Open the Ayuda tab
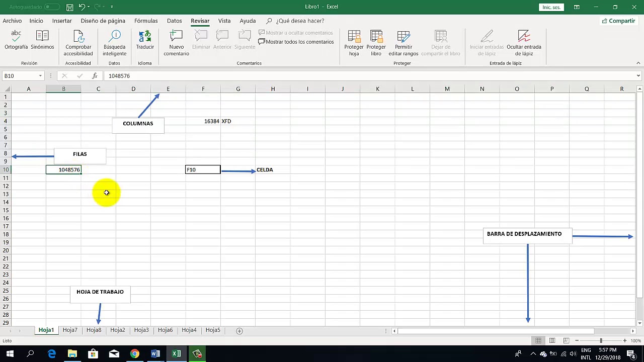This screenshot has height=362, width=644. click(x=248, y=21)
